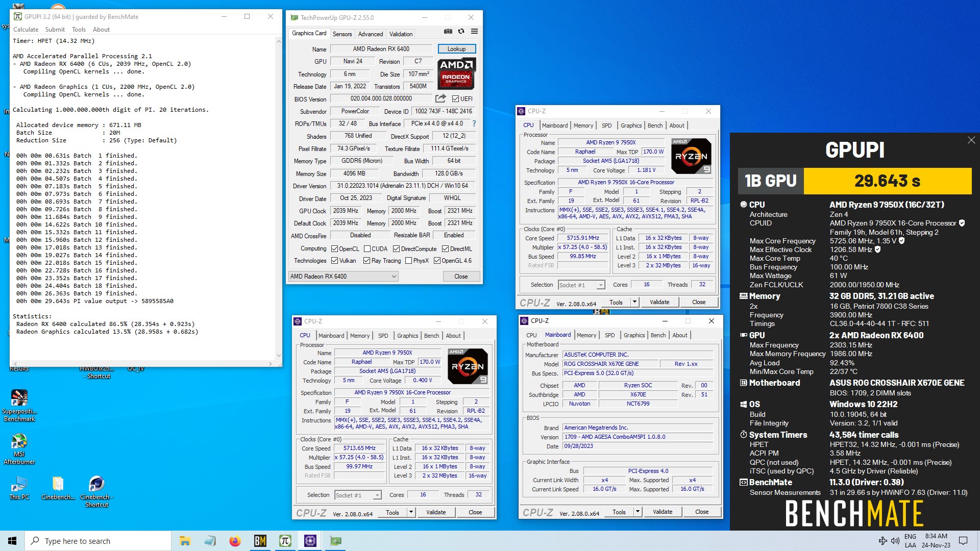Expand Tools dropdown arrow in top CPU-Z window
The height and width of the screenshot is (551, 980).
click(634, 302)
